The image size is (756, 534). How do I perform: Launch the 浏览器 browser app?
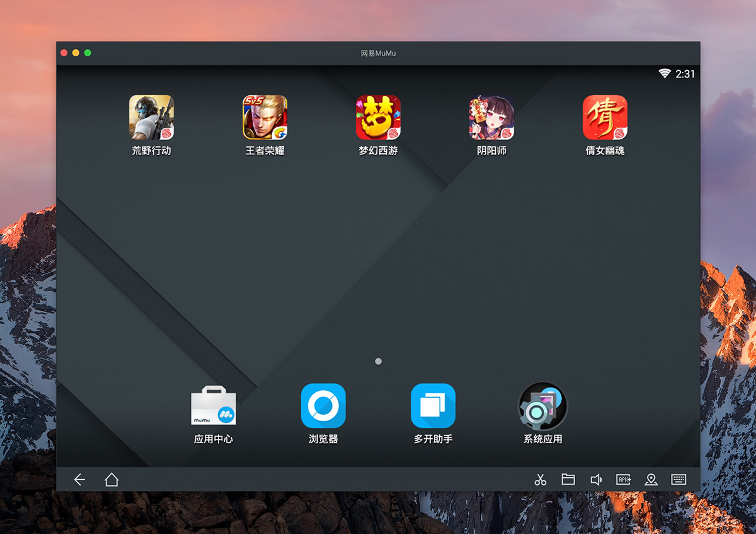323,405
